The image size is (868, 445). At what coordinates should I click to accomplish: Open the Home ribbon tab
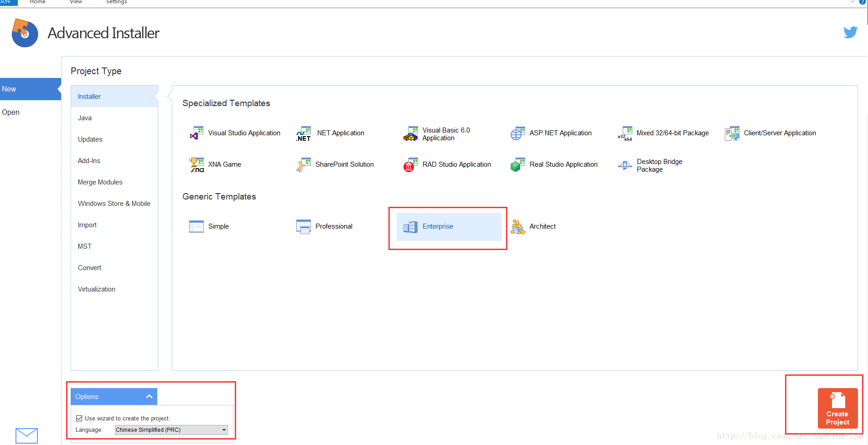point(37,2)
